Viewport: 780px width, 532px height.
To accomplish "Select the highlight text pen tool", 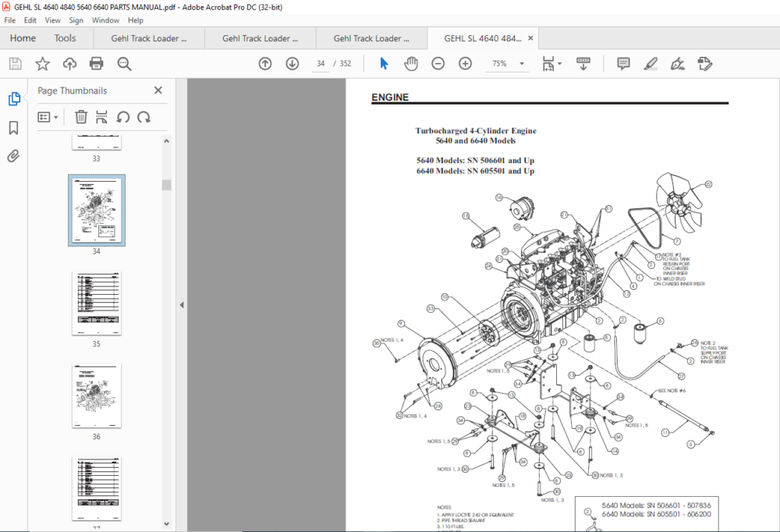I will (651, 64).
